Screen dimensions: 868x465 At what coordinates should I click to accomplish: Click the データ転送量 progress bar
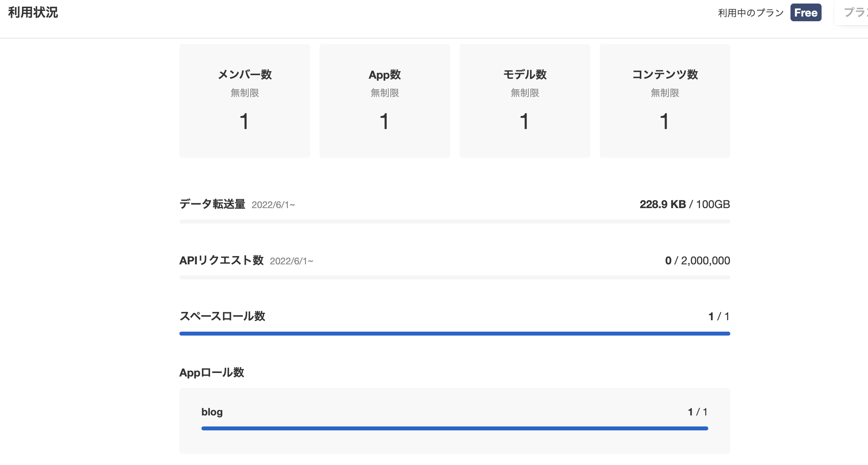coord(454,221)
